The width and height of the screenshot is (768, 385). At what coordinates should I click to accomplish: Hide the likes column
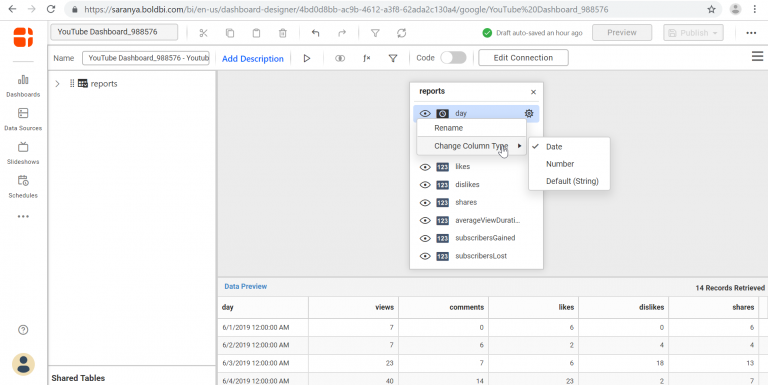point(425,167)
